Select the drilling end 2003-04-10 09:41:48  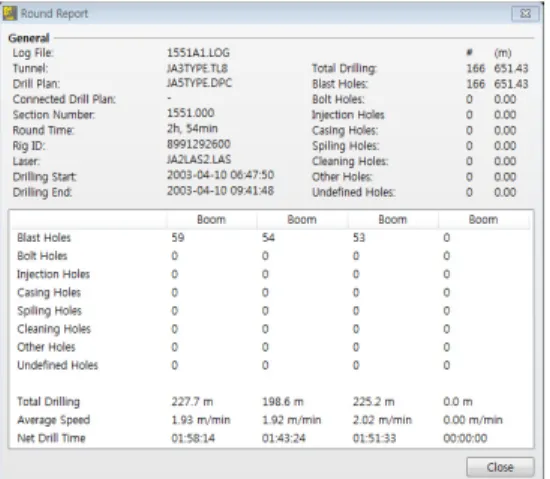coord(220,191)
